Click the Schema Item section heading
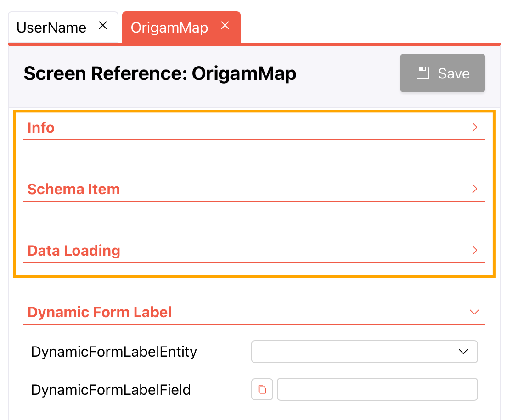Screen dimensions: 507x420 click(x=74, y=189)
